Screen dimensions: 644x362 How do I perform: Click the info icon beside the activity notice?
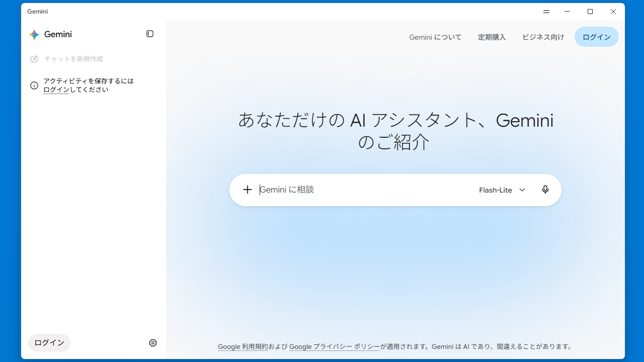tap(34, 85)
